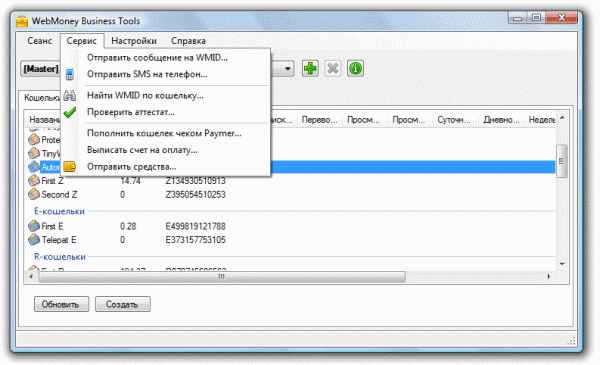Choose Отправить SMS на телефон
The height and width of the screenshot is (365, 600).
147,74
